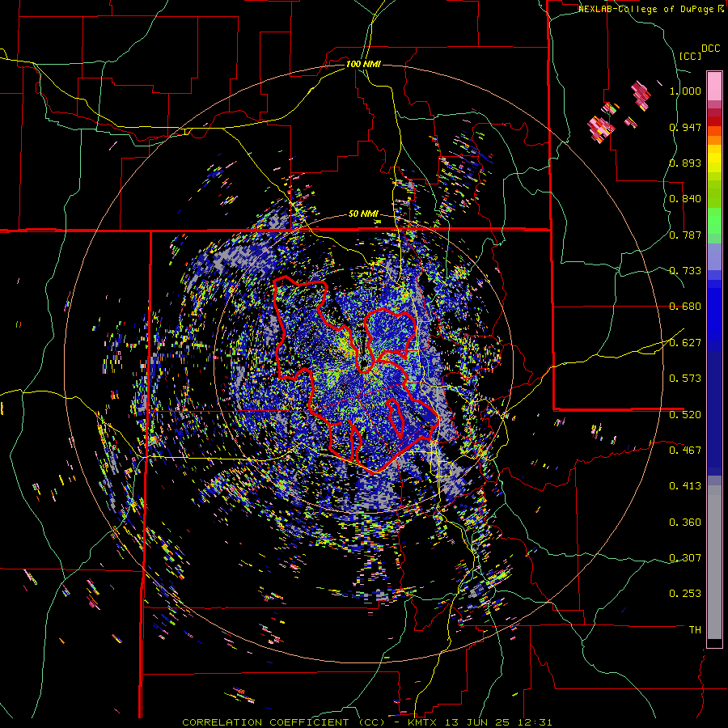Viewport: 728px width, 728px height.
Task: Click the TH threshold label on the legend
Action: [695, 630]
